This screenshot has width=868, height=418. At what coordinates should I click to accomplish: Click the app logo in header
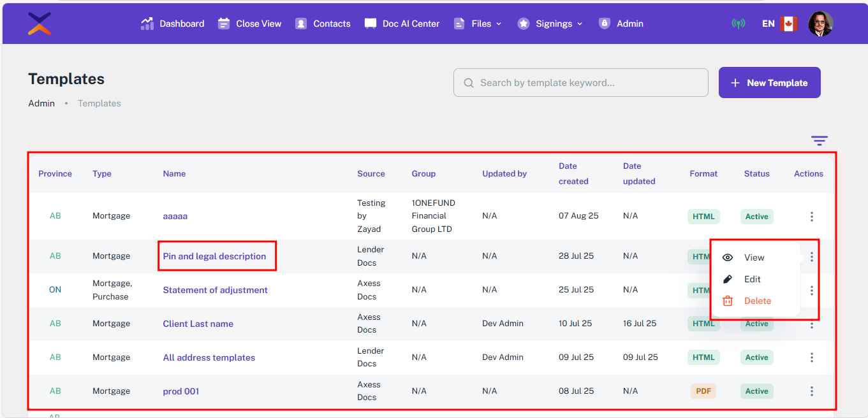tap(40, 24)
